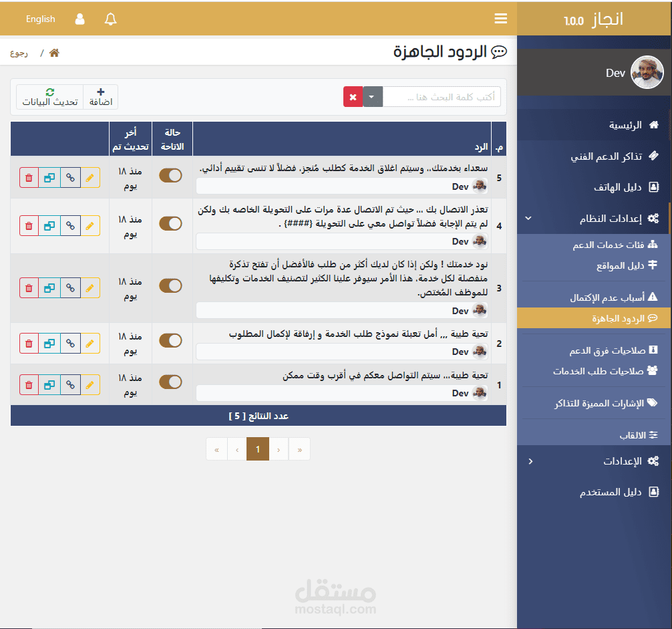Toggle availability switch for reply 2

(x=170, y=340)
